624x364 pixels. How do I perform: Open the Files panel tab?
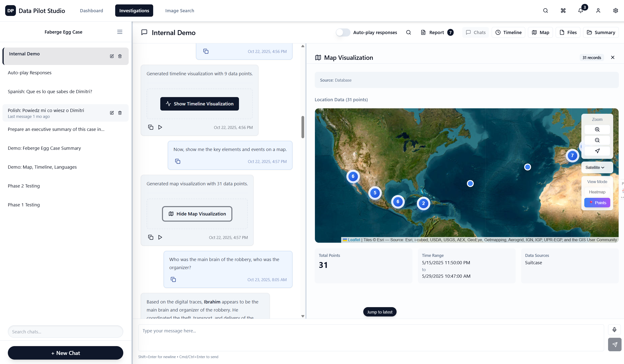(x=568, y=32)
